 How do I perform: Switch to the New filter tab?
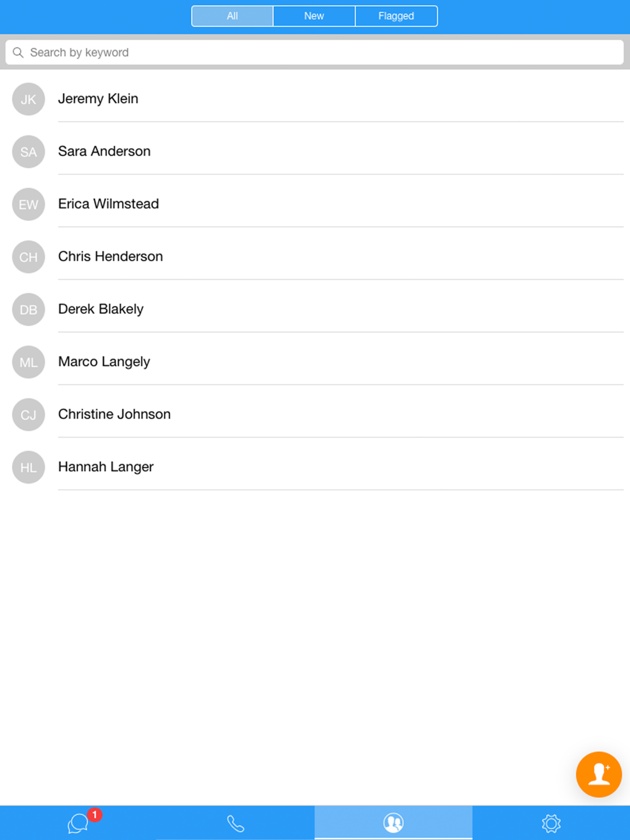pos(314,16)
